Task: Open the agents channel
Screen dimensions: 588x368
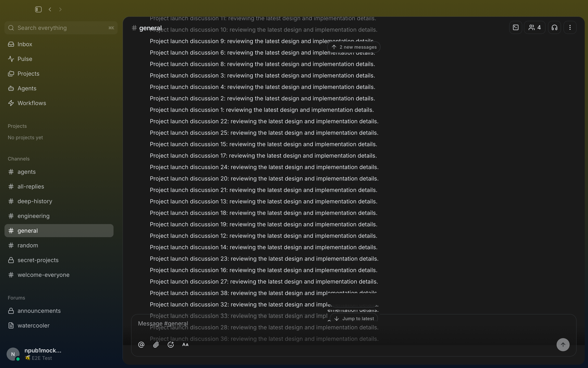Action: pyautogui.click(x=59, y=172)
